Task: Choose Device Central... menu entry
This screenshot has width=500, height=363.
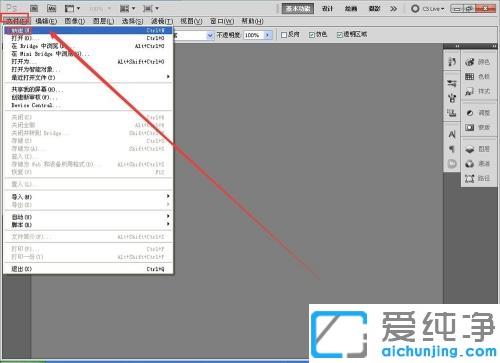Action: point(88,105)
